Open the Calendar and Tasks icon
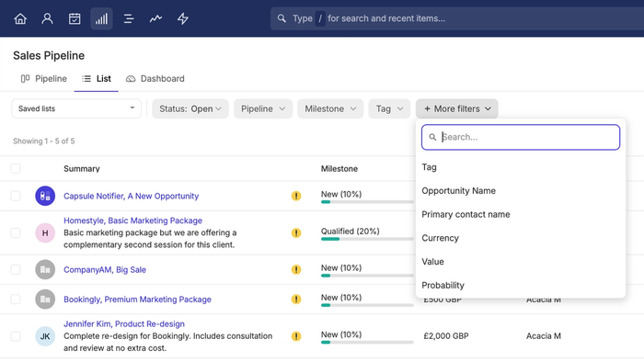Viewport: 644px width, 362px height. click(x=75, y=18)
